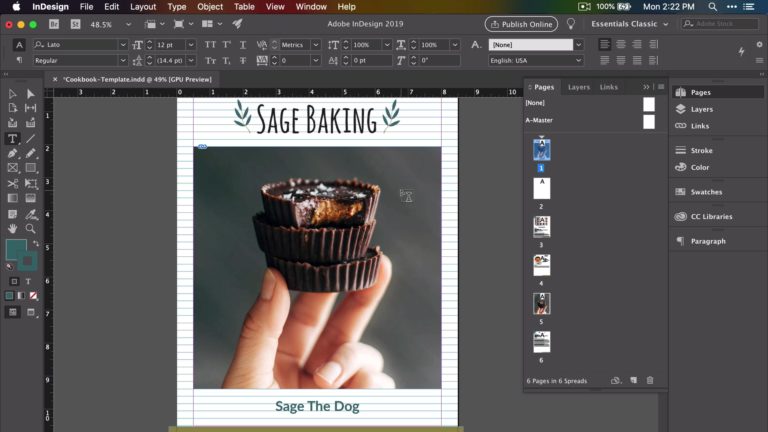Toggle Underline formatting
Screen dimensions: 768x432
pos(243,45)
